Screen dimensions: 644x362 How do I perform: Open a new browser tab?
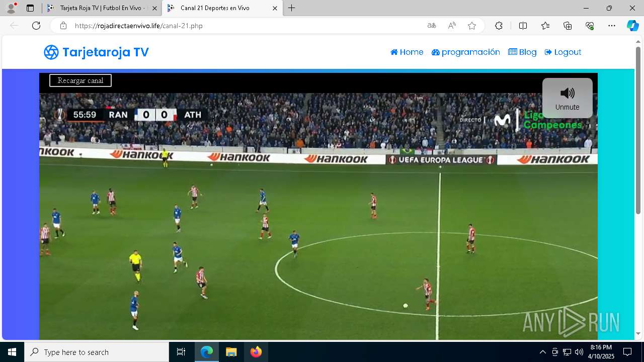(x=292, y=8)
